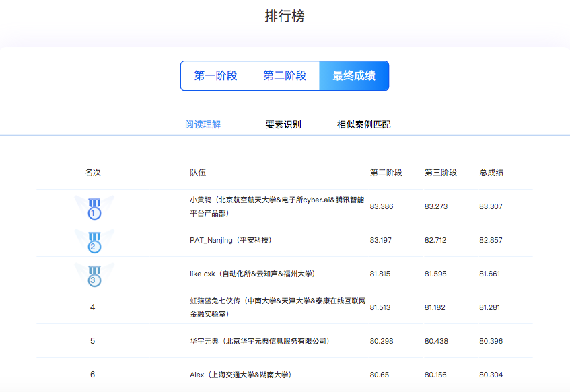Viewport: 570px width, 392px height.
Task: Open the 要素识别 category tab
Action: tap(283, 124)
